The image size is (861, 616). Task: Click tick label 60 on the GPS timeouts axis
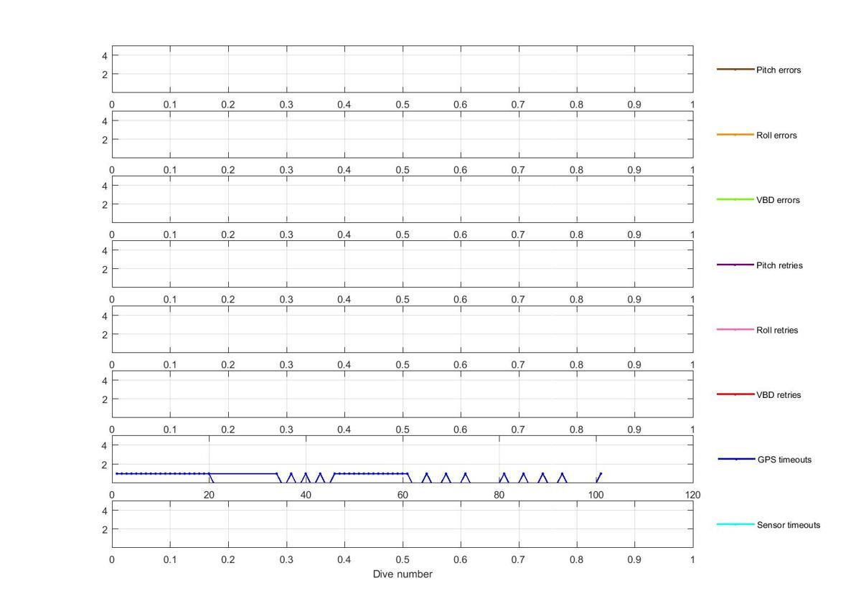tap(403, 495)
